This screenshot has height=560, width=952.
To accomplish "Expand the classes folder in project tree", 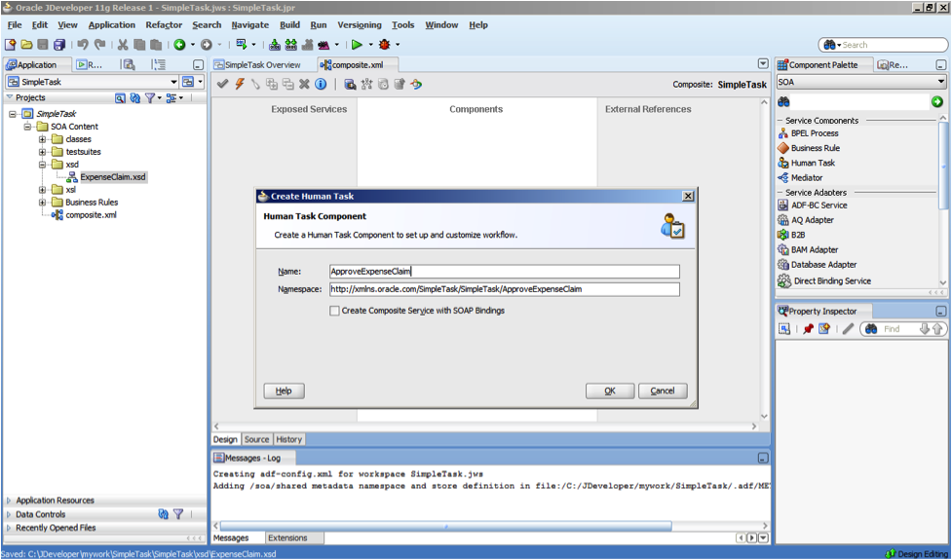I will (43, 139).
